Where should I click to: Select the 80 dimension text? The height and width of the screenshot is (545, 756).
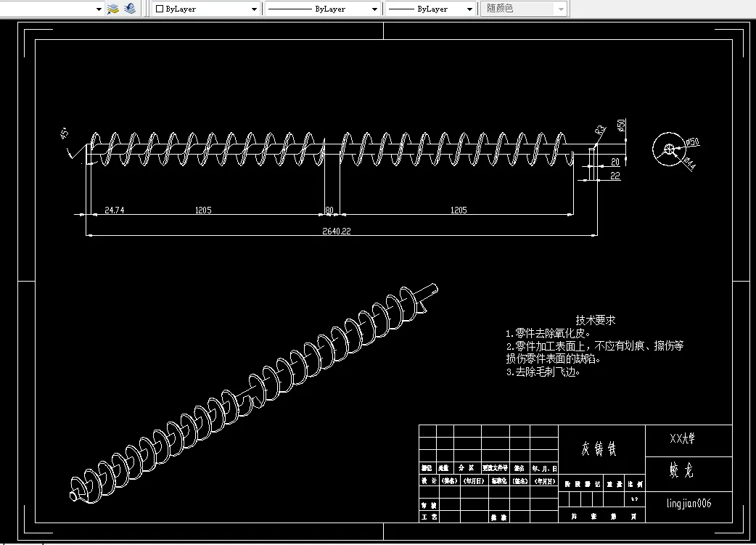[329, 210]
